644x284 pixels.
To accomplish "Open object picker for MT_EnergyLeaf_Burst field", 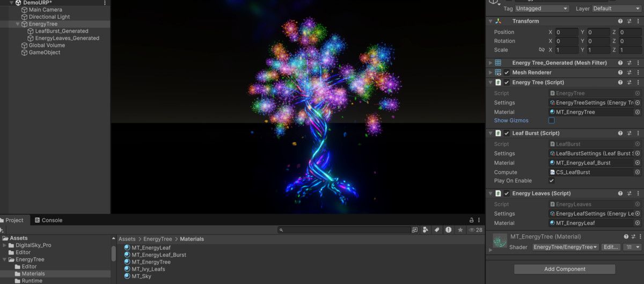I will click(638, 163).
